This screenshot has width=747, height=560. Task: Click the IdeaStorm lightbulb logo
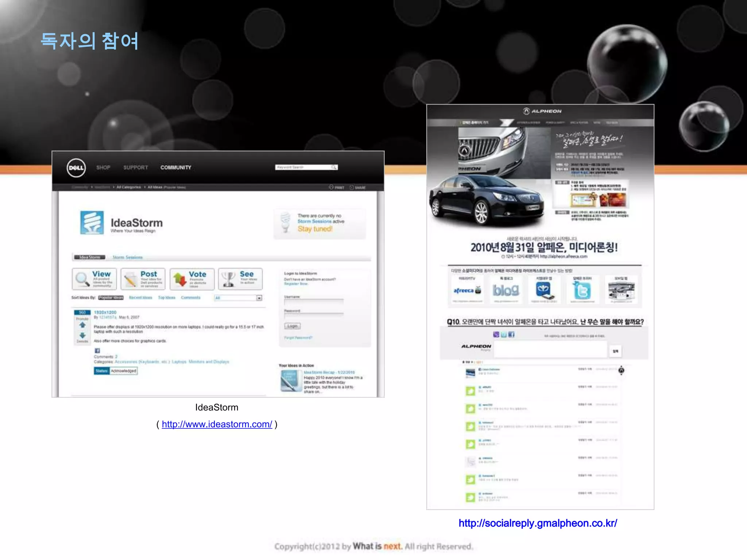(x=92, y=222)
